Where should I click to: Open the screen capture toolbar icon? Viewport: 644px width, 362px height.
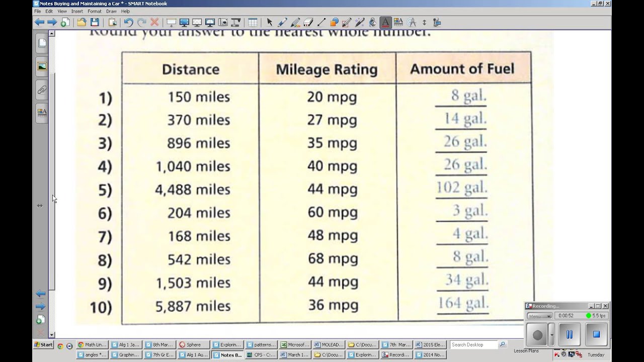223,22
